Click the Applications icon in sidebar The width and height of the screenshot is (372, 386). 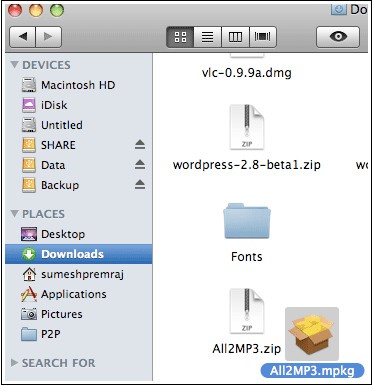click(x=29, y=294)
